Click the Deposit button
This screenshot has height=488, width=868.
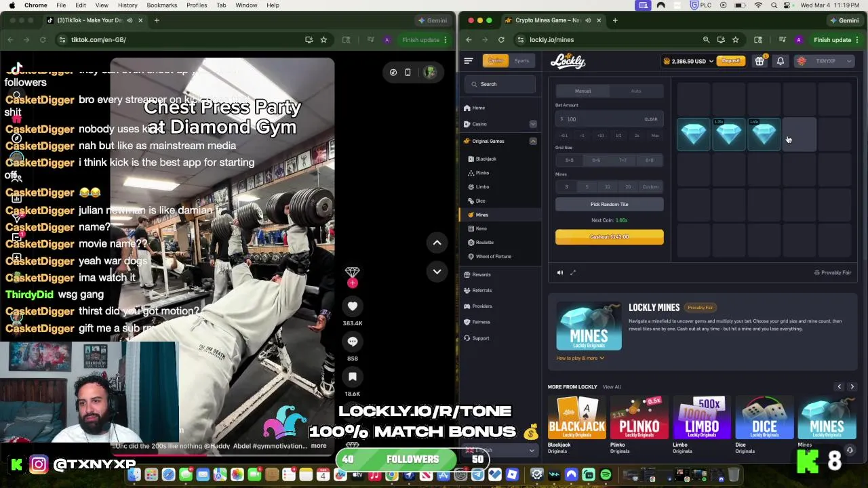[x=731, y=61]
